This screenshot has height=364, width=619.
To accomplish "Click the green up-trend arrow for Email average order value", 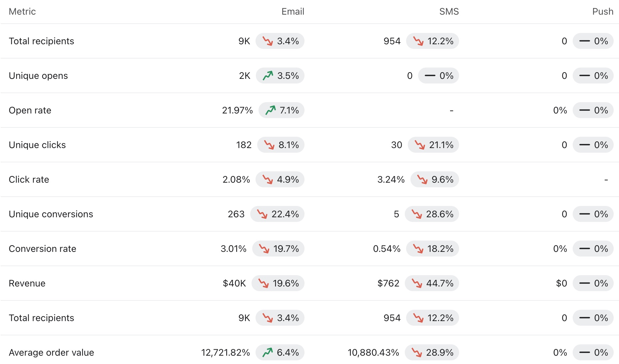I will pos(267,353).
